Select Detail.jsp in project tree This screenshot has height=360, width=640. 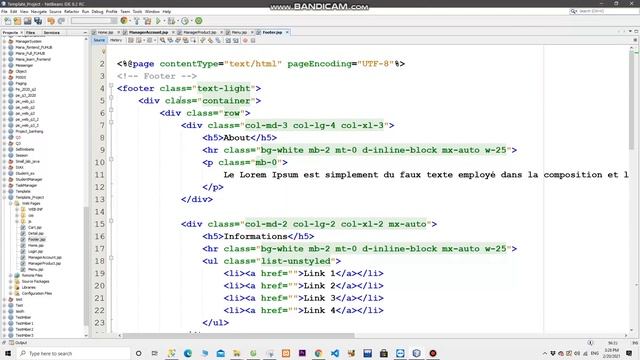click(36, 233)
